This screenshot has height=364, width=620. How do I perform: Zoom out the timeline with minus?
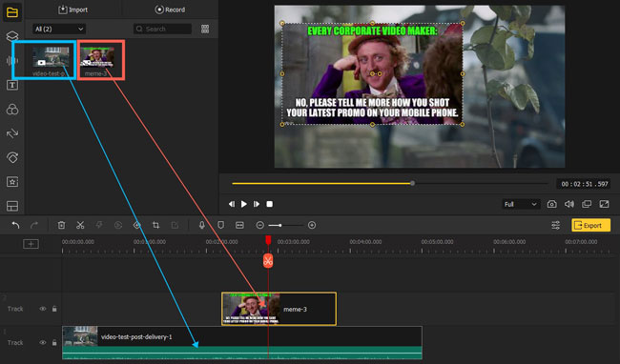point(259,225)
